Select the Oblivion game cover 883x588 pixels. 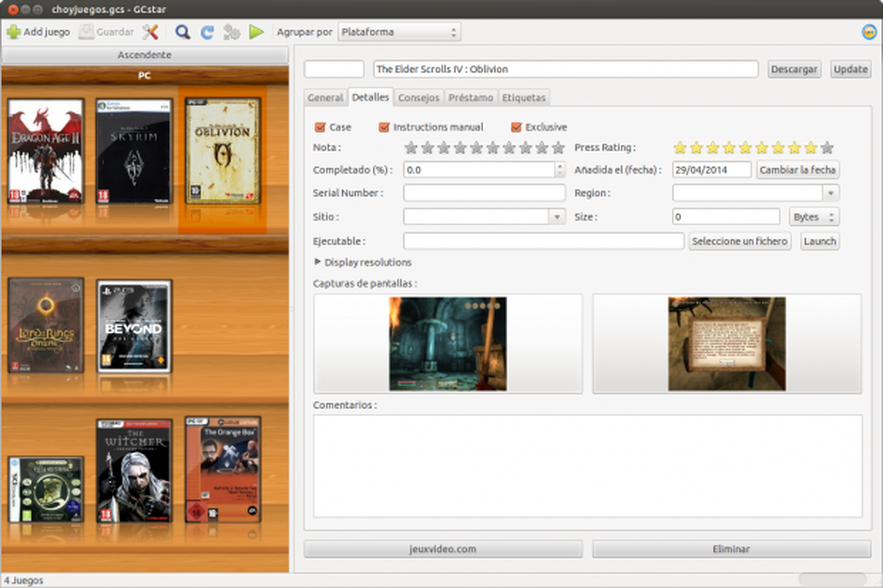pyautogui.click(x=223, y=151)
